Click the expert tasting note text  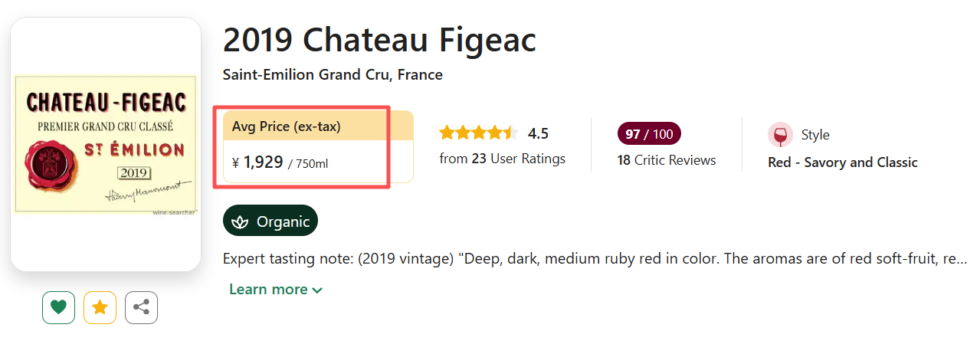pos(594,258)
